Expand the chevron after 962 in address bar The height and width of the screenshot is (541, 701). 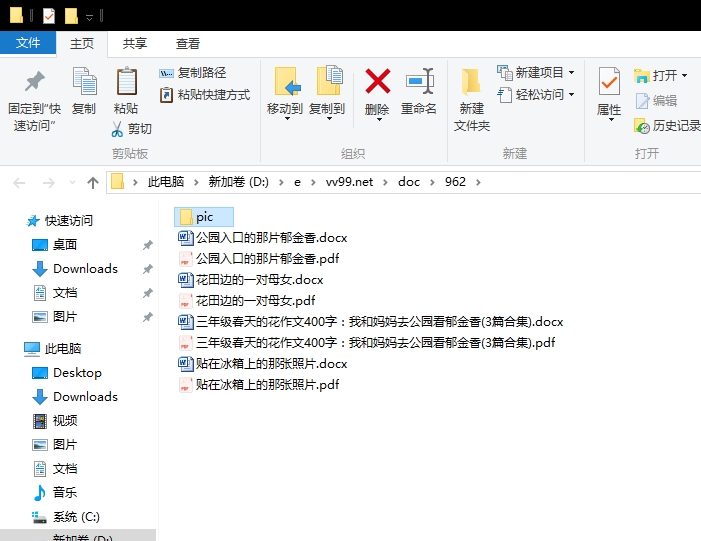(x=478, y=182)
